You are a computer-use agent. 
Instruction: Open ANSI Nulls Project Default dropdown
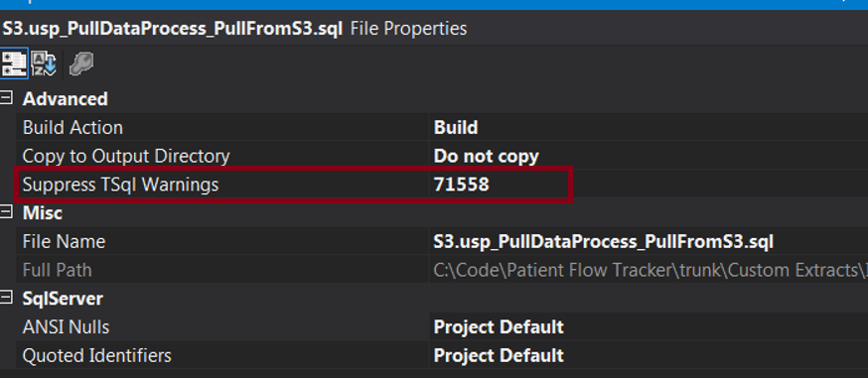(x=649, y=326)
